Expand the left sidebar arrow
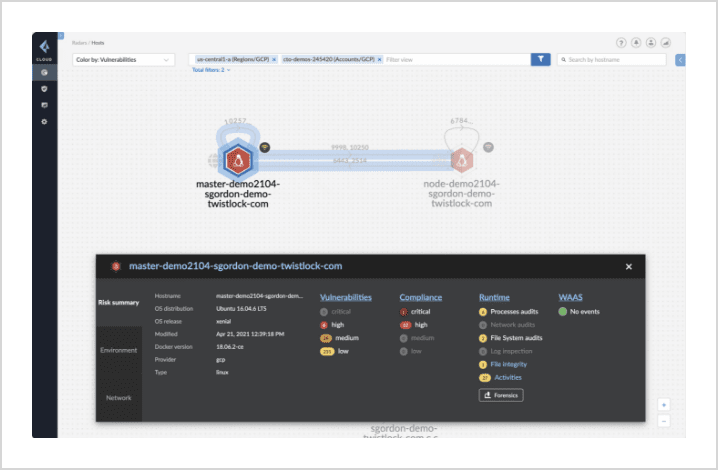 (61, 36)
